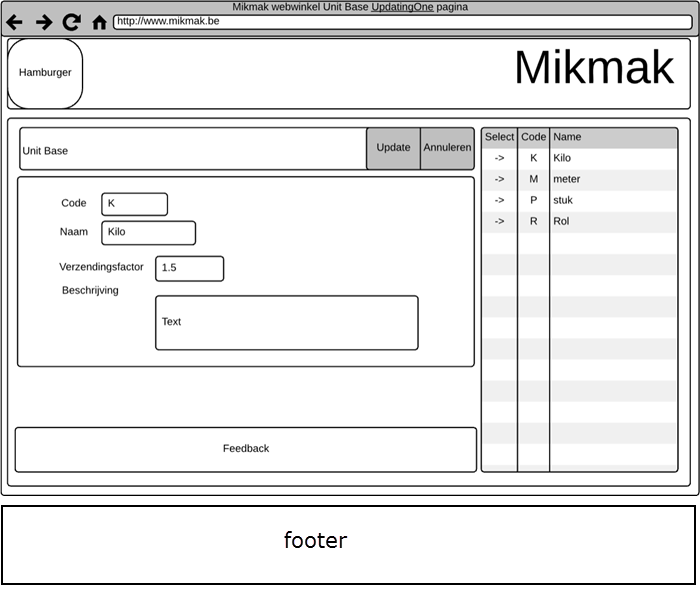Click the Feedback panel
The height and width of the screenshot is (593, 700).
(x=245, y=449)
